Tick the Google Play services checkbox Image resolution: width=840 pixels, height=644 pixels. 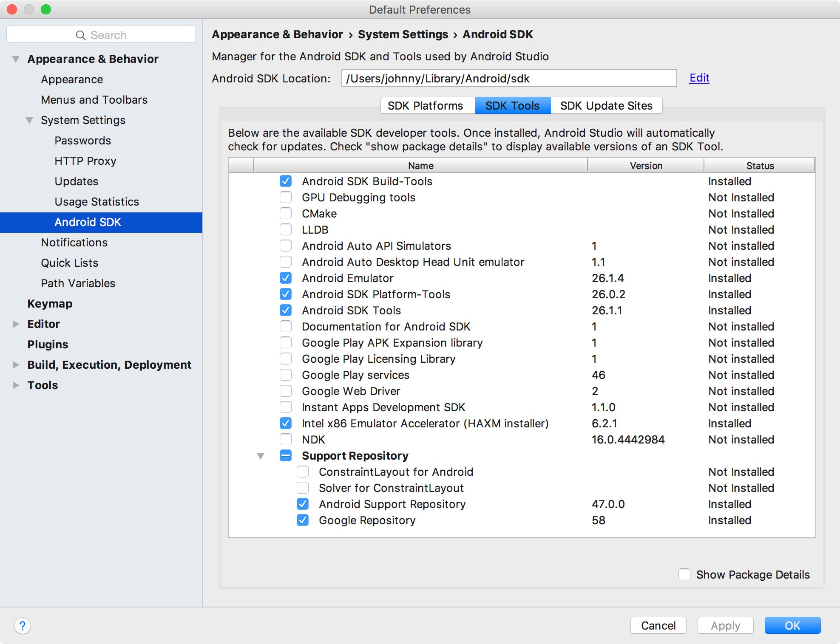pos(286,375)
